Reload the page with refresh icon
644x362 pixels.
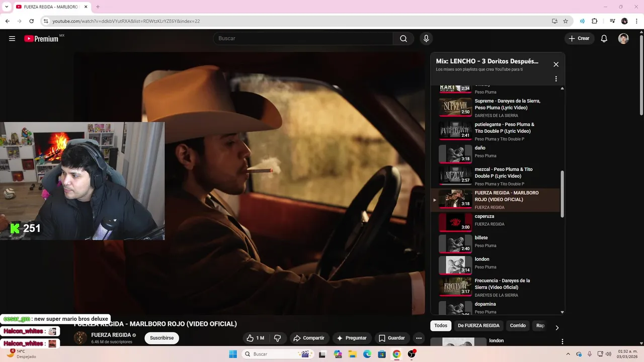(x=31, y=21)
